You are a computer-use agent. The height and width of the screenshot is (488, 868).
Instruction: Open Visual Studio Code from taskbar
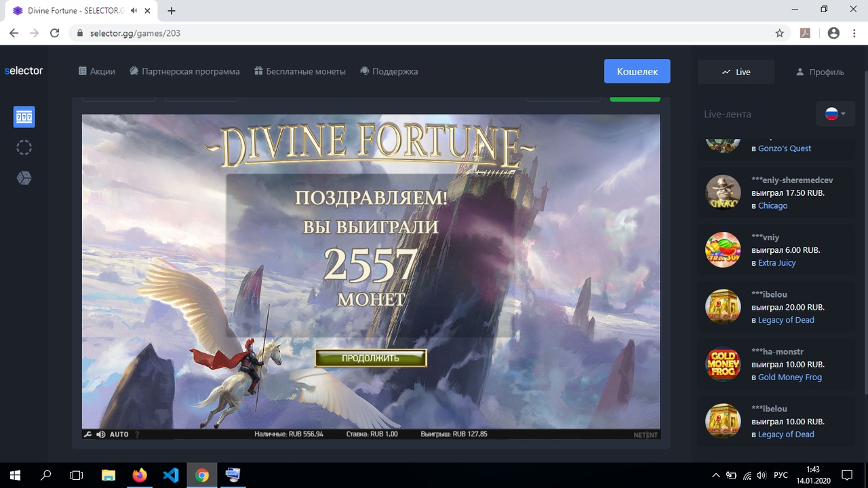[x=171, y=475]
